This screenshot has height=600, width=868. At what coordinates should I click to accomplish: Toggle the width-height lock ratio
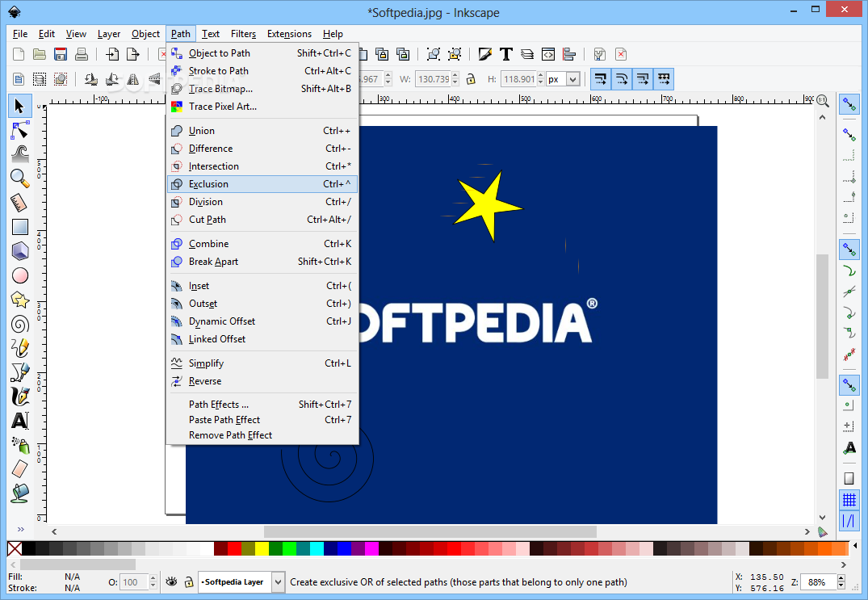[x=471, y=79]
